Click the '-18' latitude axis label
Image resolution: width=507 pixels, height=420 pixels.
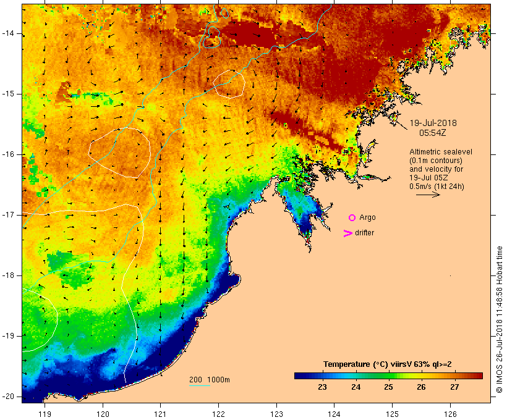8,275
